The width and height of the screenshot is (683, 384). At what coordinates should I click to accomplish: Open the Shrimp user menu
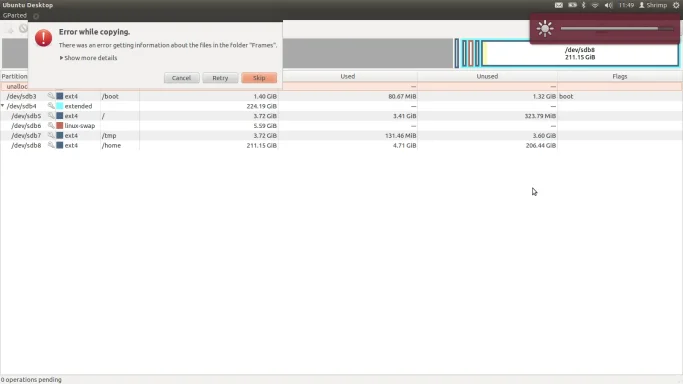tap(653, 5)
